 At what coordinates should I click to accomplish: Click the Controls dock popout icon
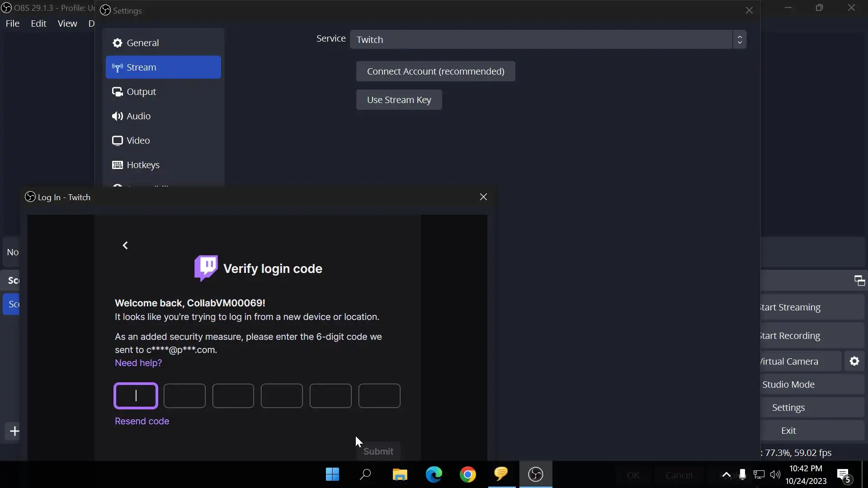click(x=859, y=281)
